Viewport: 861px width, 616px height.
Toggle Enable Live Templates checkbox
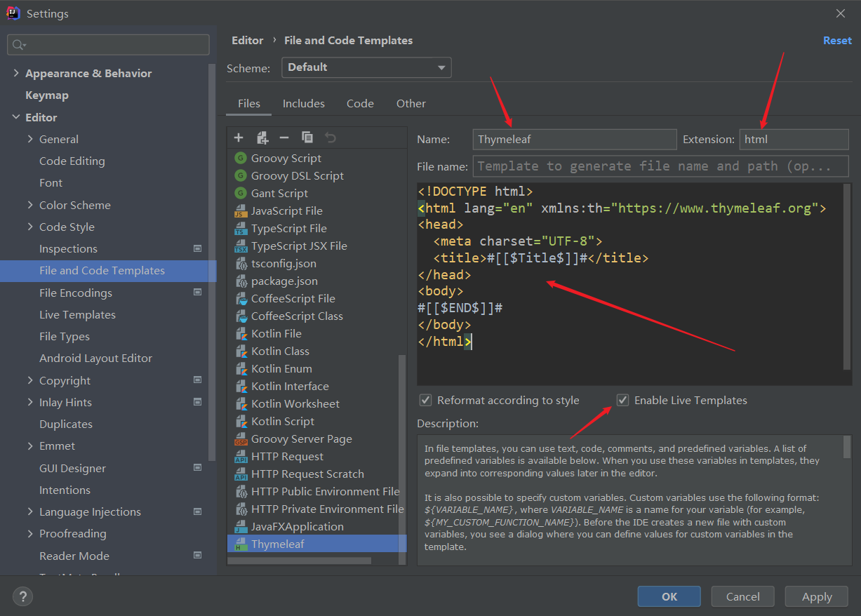[x=622, y=400]
